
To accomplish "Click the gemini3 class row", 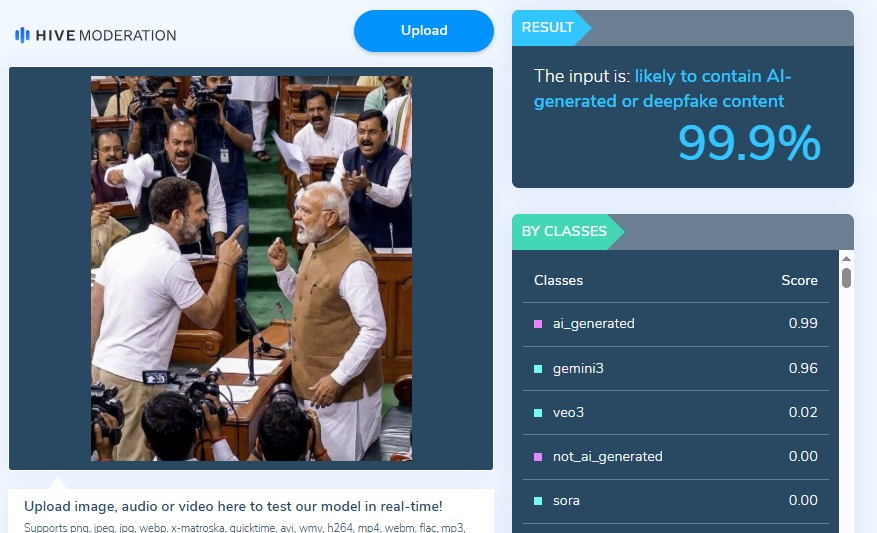I will click(x=676, y=369).
